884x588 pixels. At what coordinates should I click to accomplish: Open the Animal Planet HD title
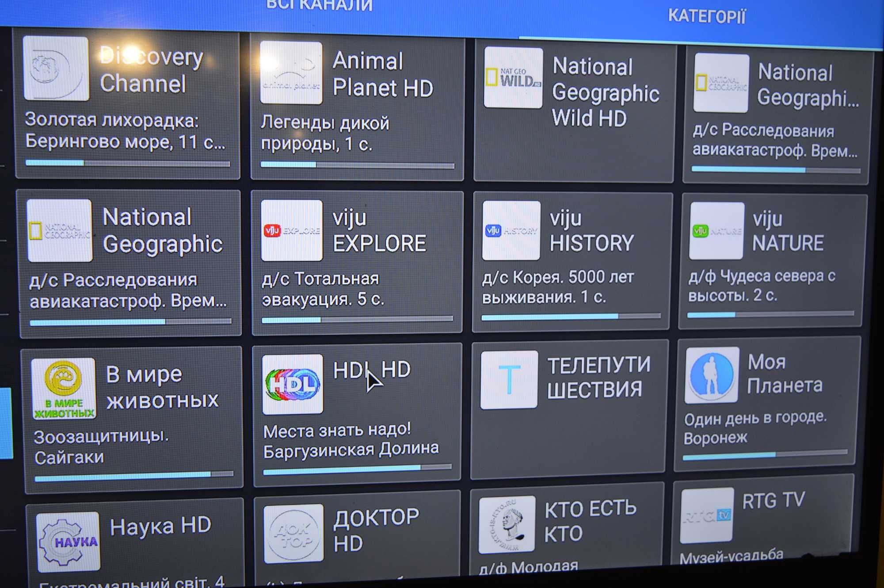point(383,74)
